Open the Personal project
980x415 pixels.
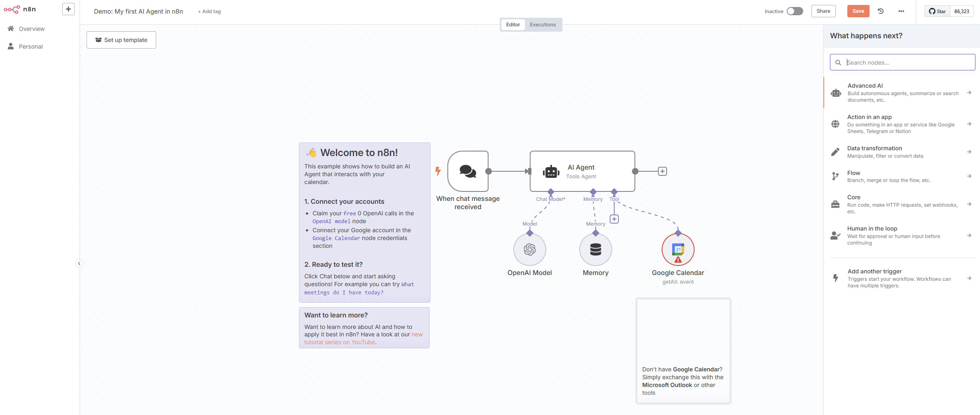[26, 47]
